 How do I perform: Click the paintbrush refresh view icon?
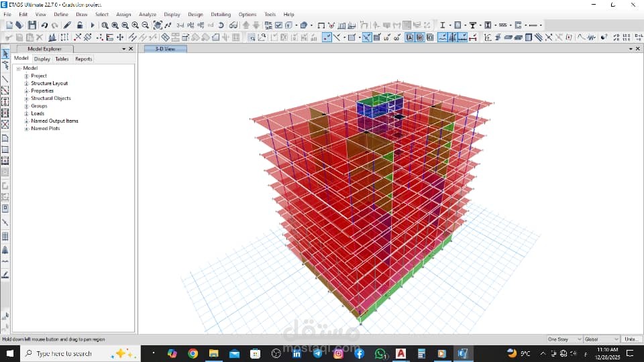point(67,25)
